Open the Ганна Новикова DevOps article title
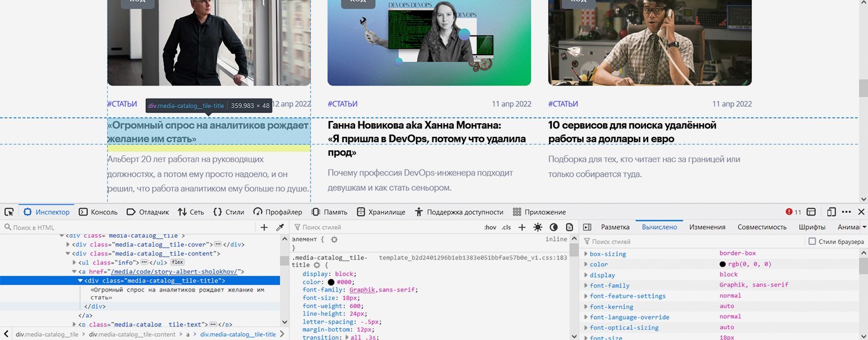 [427, 138]
